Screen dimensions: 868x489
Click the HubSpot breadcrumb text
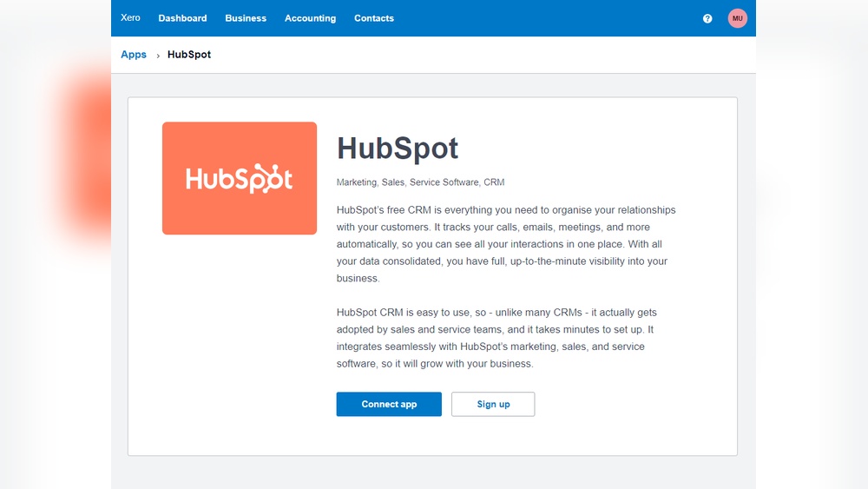(x=189, y=54)
